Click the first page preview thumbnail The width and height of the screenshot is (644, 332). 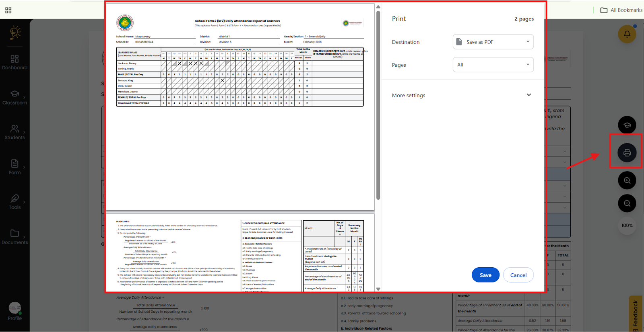tap(240, 107)
